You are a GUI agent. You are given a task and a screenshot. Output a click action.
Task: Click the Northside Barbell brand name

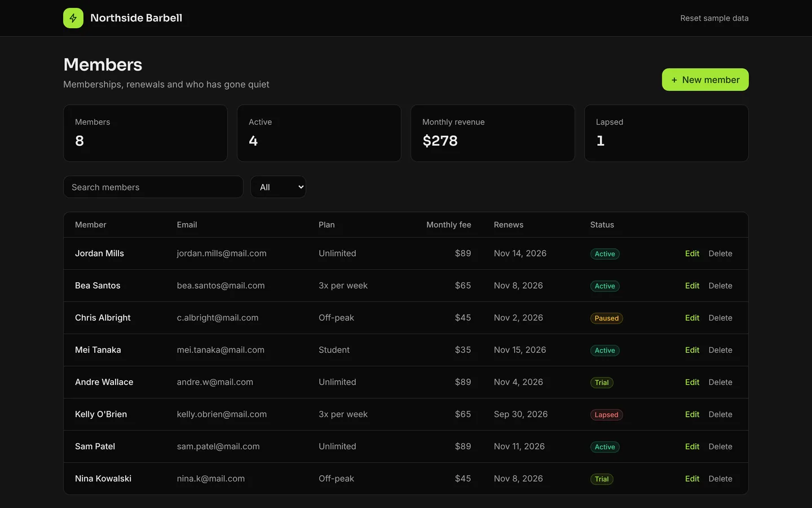136,18
